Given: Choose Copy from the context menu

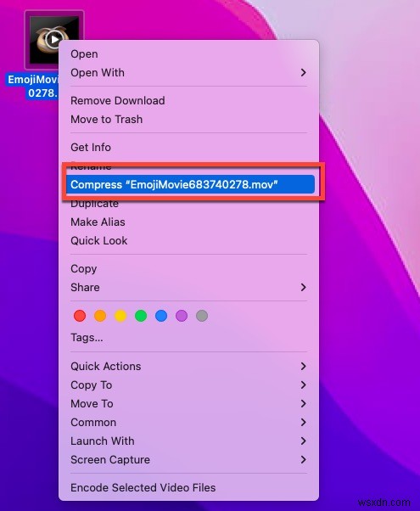Looking at the screenshot, I should tap(188, 268).
